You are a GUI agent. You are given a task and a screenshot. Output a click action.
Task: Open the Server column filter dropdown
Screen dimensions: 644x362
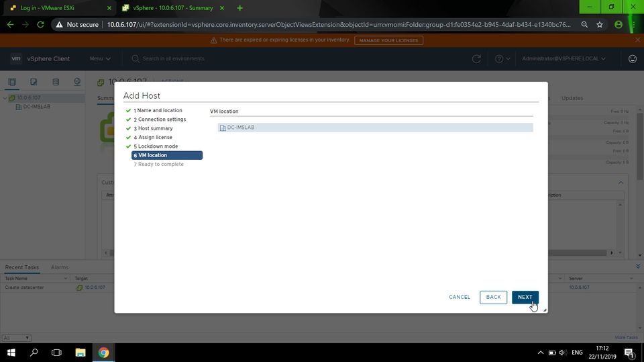pos(631,279)
